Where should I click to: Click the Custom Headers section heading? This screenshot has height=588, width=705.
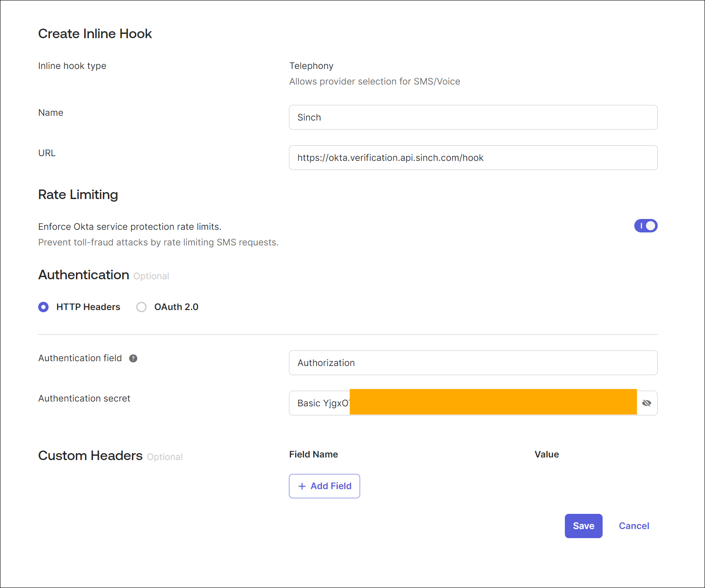pos(90,455)
